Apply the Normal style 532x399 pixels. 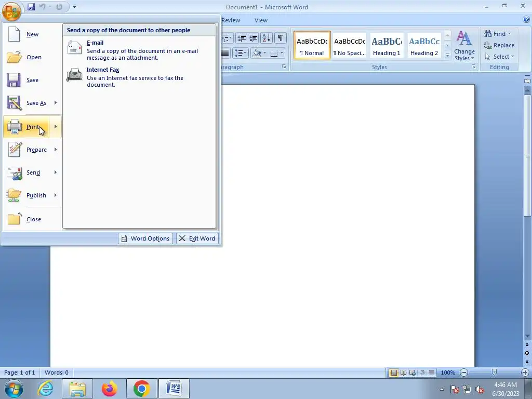312,46
